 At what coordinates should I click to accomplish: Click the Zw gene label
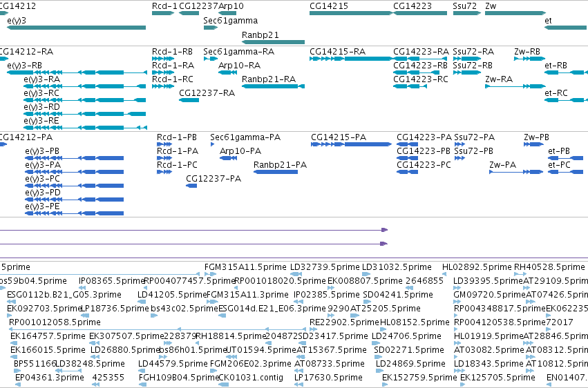[x=491, y=6]
